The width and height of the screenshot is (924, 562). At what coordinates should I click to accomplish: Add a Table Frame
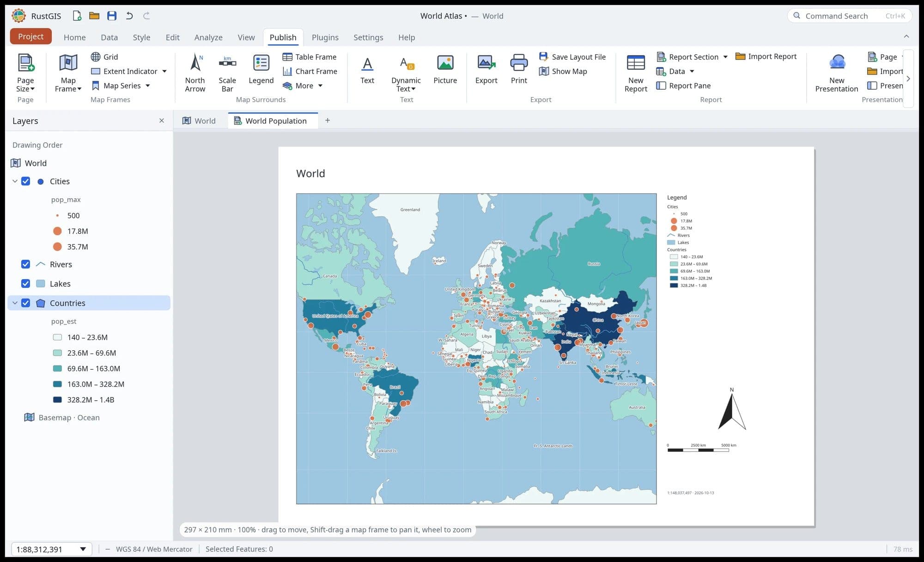[309, 57]
